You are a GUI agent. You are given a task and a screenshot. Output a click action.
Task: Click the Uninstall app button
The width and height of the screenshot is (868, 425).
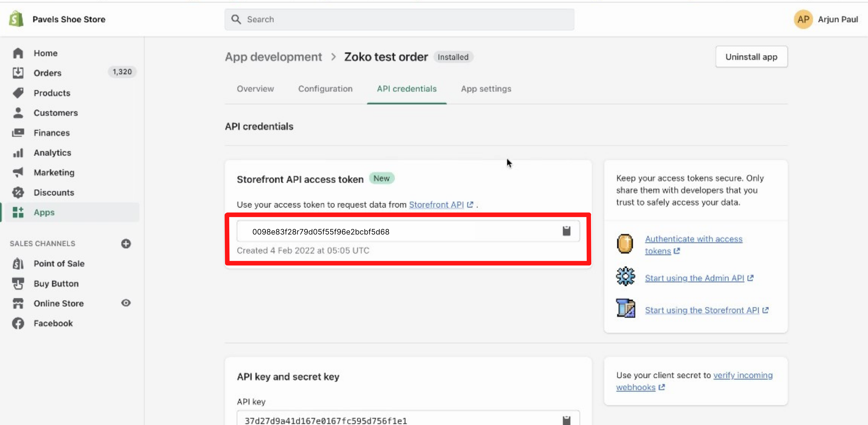751,57
